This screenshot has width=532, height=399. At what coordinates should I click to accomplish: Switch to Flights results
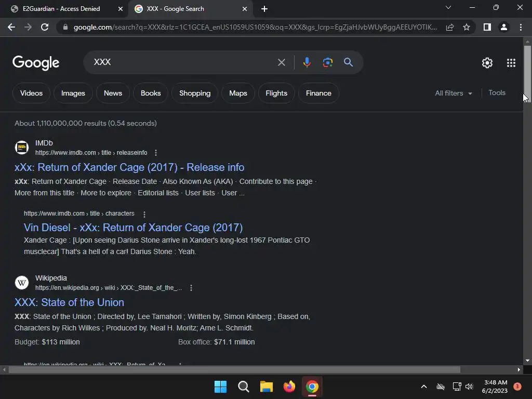(276, 93)
